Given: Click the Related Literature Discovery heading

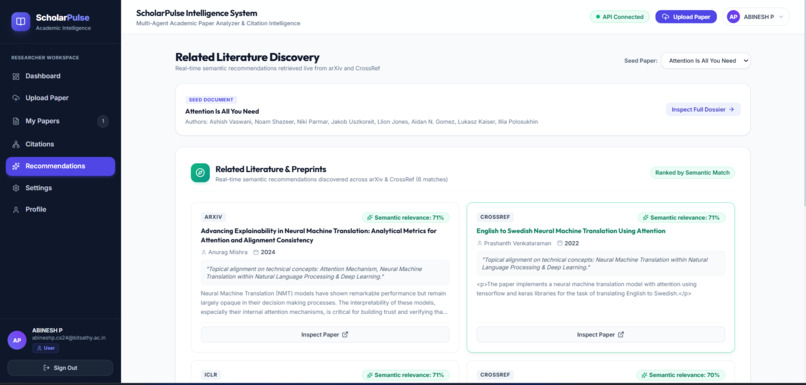Looking at the screenshot, I should 247,57.
